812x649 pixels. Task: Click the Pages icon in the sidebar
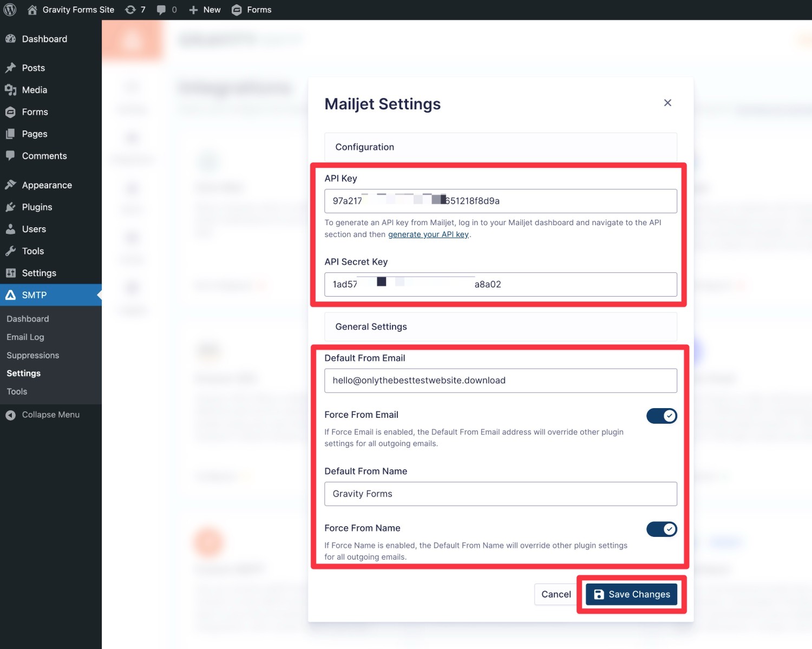click(10, 134)
